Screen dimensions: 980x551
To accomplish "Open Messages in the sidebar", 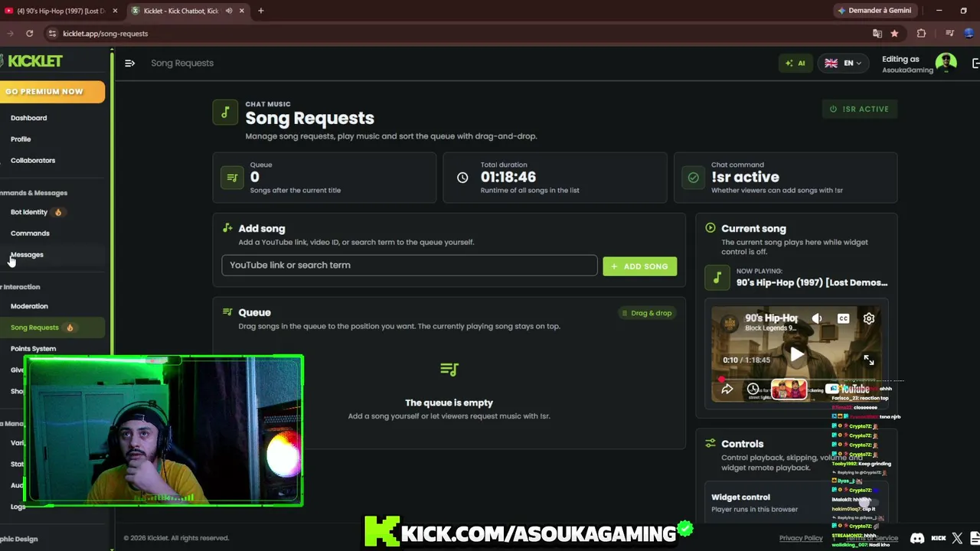I will (27, 255).
